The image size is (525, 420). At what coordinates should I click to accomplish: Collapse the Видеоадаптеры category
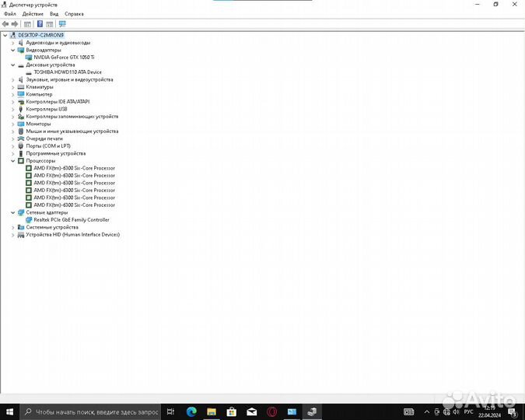12,51
